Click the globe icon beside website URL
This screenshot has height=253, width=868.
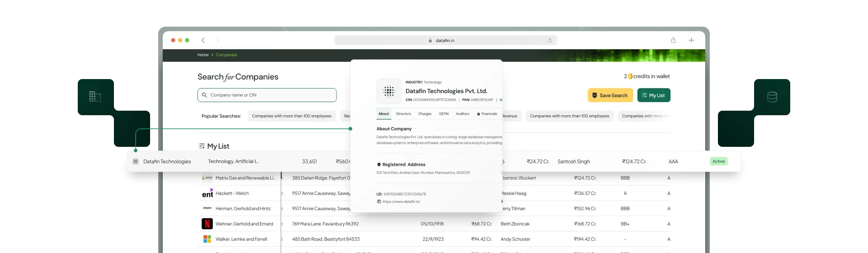379,201
